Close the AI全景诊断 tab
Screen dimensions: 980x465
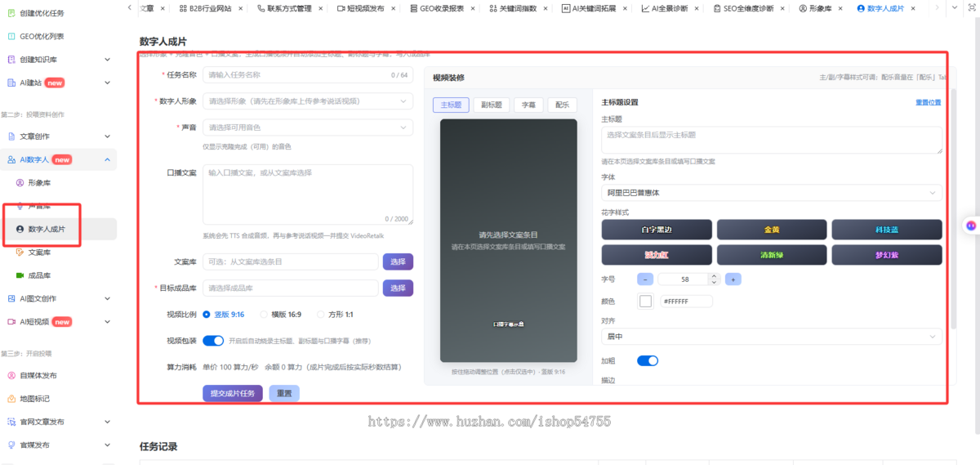(698, 7)
